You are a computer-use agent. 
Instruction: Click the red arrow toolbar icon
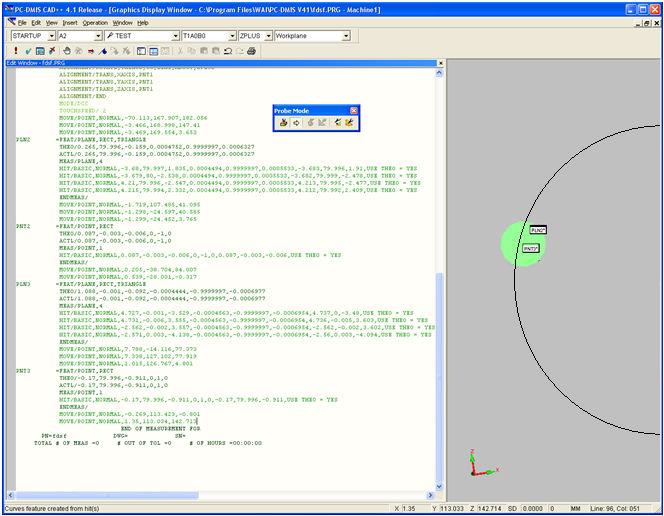pyautogui.click(x=91, y=51)
